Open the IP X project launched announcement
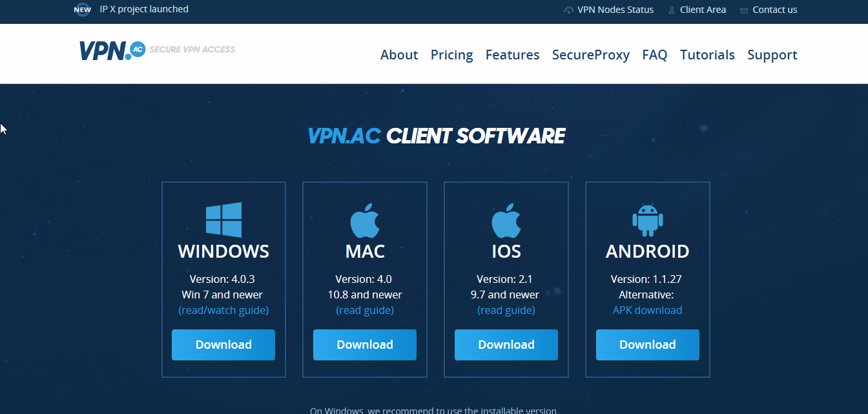Image resolution: width=868 pixels, height=414 pixels. click(x=144, y=9)
